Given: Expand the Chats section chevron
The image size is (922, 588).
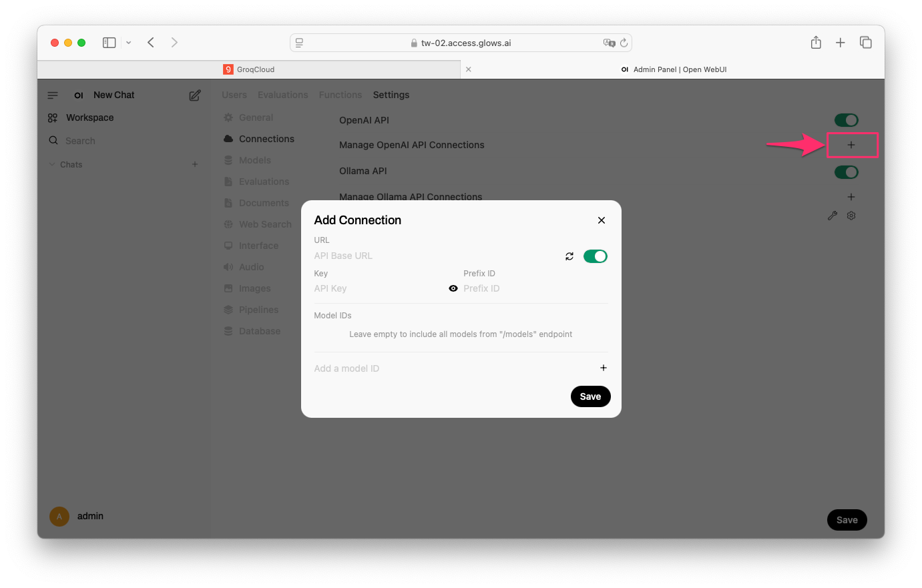Looking at the screenshot, I should [x=52, y=164].
